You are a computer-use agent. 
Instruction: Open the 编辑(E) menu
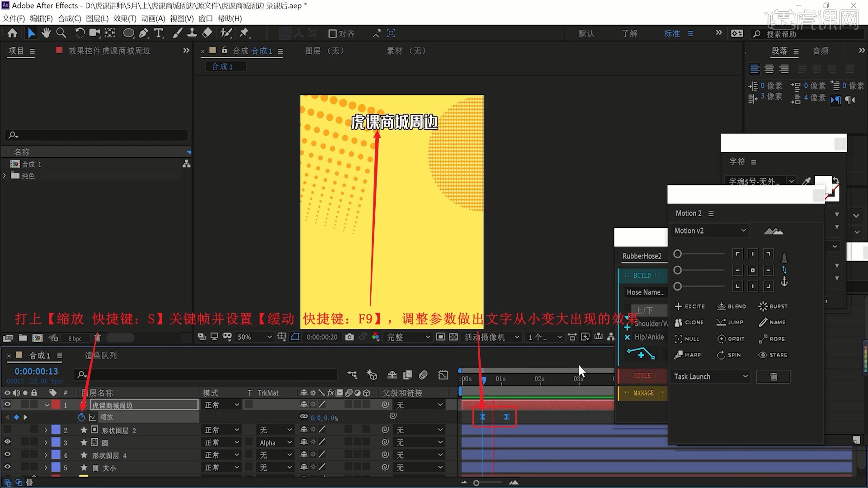[41, 19]
